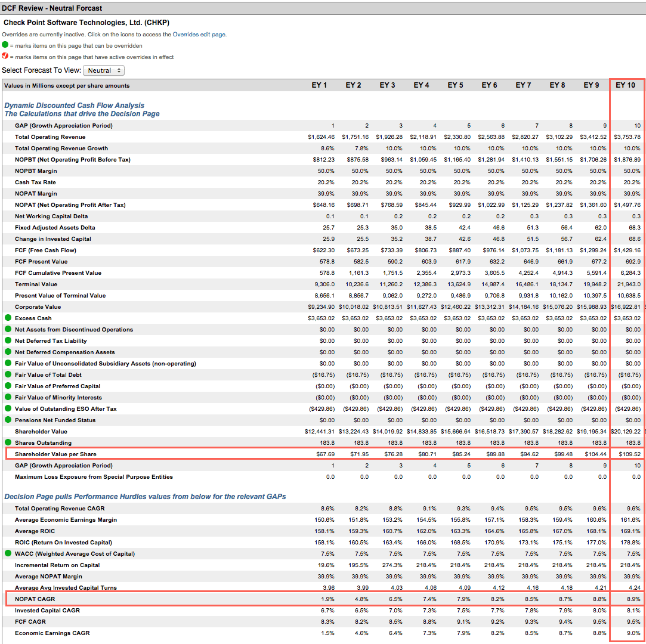Select the EY 5 column header
The image size is (646, 644).
(455, 85)
